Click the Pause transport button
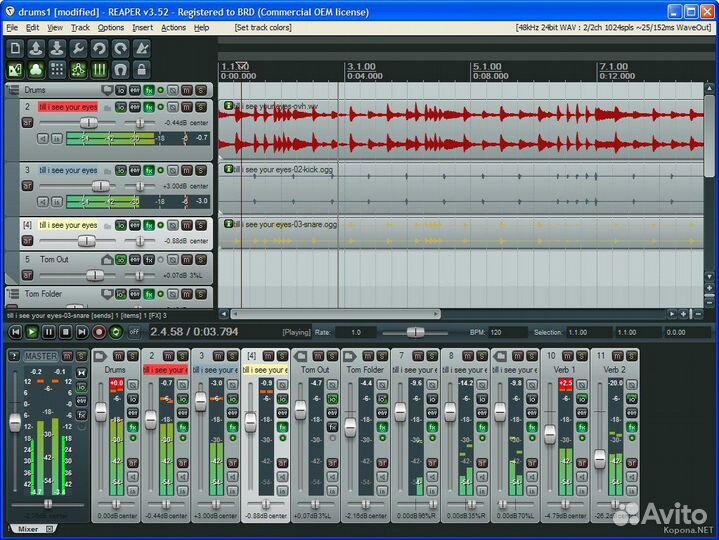 click(x=49, y=332)
